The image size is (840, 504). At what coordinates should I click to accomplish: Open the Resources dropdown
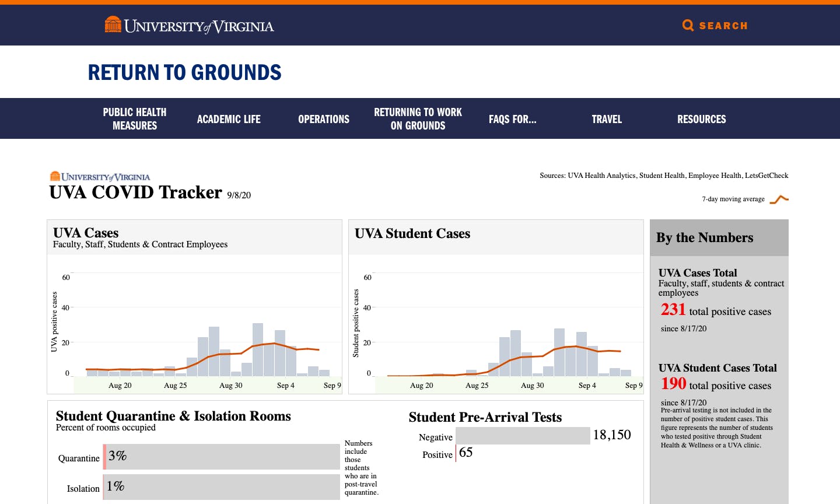click(702, 119)
